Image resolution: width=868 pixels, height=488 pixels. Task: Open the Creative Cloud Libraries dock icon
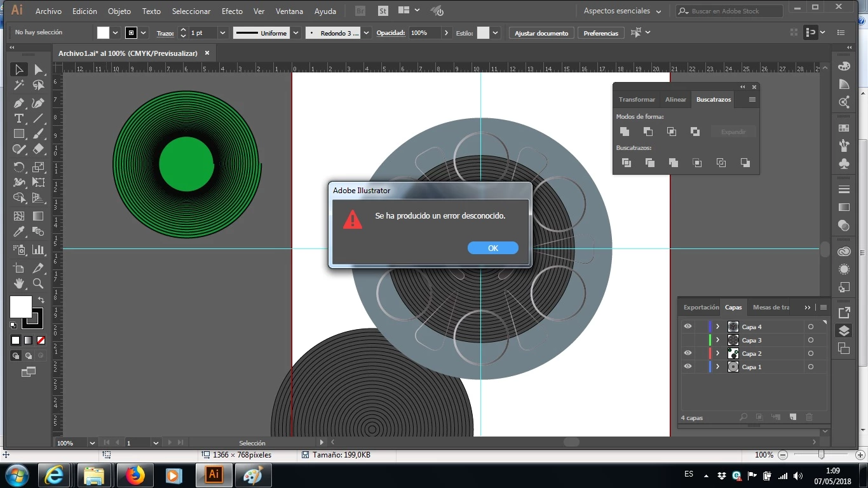844,252
